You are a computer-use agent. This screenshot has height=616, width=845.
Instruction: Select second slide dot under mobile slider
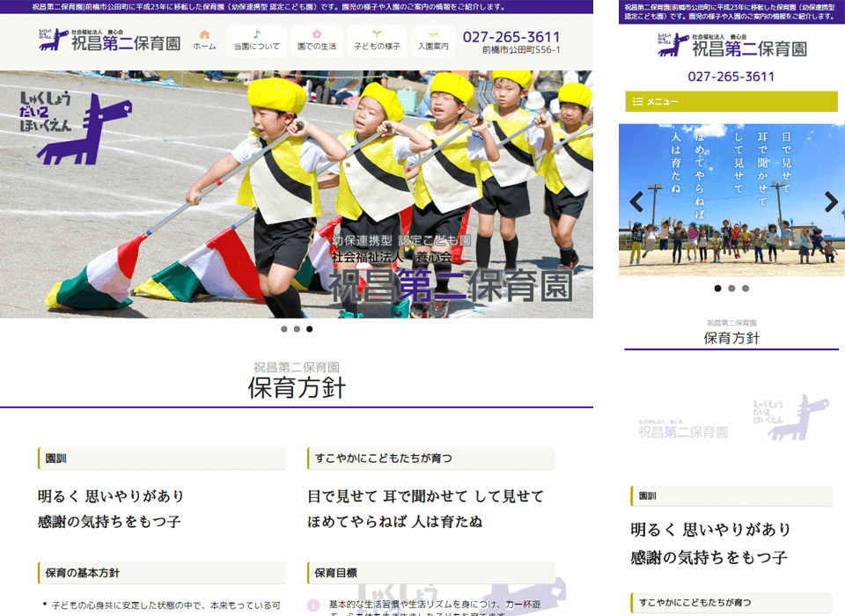pyautogui.click(x=731, y=289)
